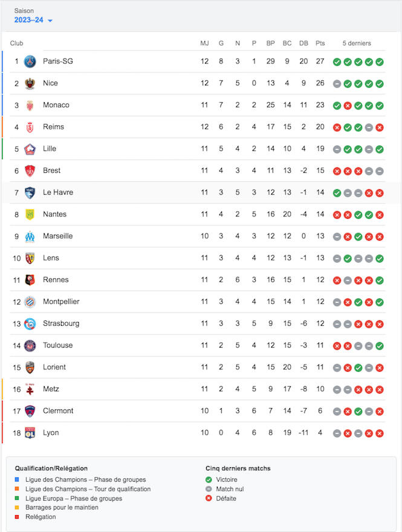Click the MJ column header
This screenshot has width=402, height=532.
tap(204, 43)
